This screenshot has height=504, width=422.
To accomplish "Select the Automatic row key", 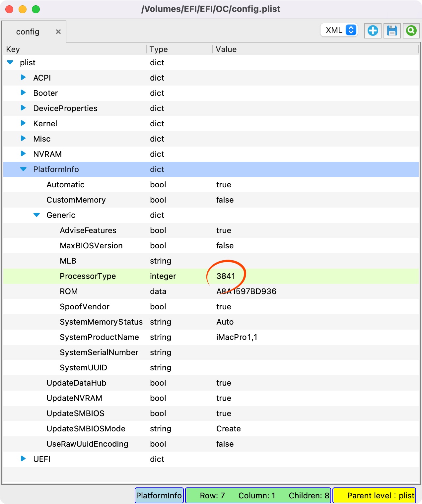I will (x=66, y=185).
